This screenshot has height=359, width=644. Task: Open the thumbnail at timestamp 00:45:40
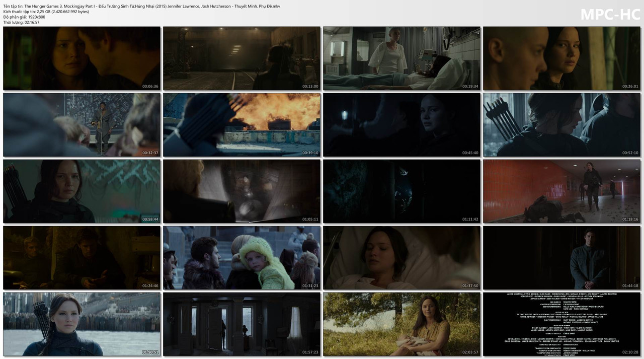coord(401,125)
